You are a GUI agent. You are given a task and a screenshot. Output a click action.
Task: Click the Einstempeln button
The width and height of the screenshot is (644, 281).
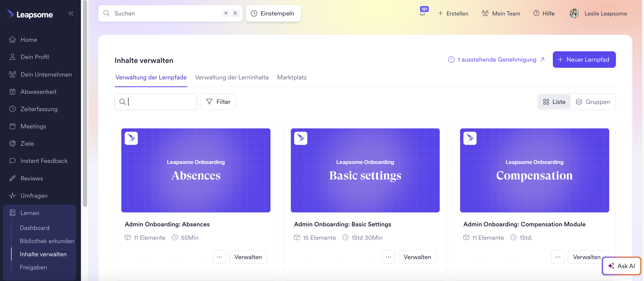(273, 13)
